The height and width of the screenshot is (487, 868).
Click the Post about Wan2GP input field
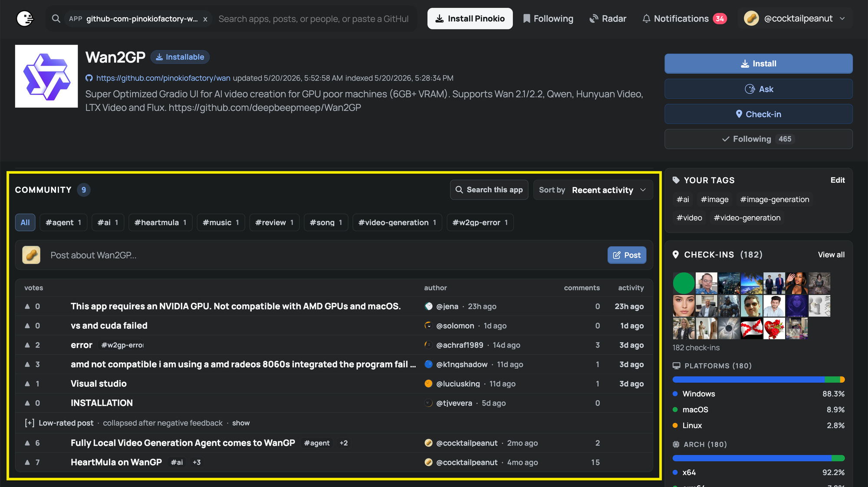pyautogui.click(x=325, y=255)
